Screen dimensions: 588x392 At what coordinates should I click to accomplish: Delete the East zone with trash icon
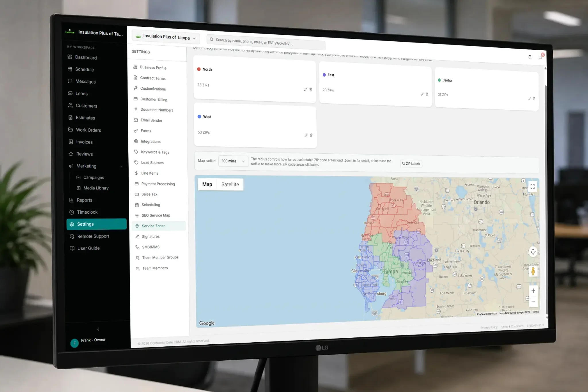coord(427,94)
